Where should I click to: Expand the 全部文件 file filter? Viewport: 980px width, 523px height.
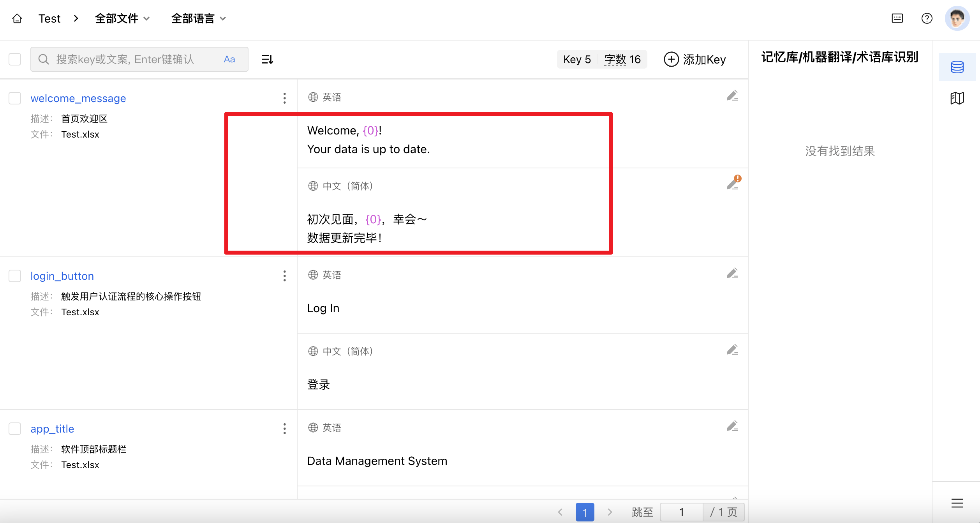click(122, 18)
